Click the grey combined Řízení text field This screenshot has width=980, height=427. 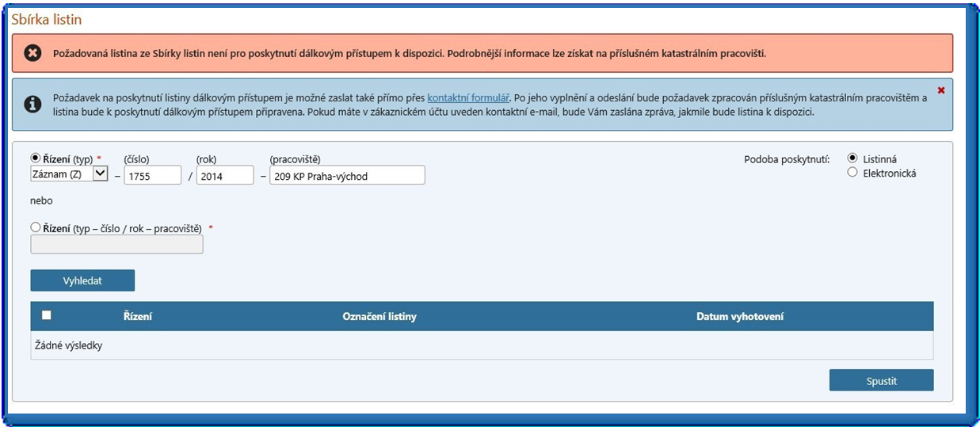tap(116, 245)
